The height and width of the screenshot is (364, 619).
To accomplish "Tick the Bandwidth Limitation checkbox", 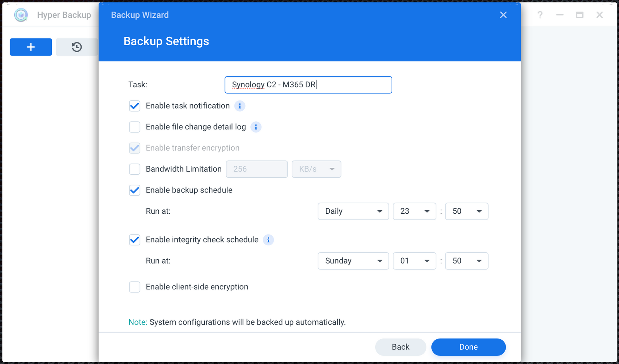I will 135,169.
